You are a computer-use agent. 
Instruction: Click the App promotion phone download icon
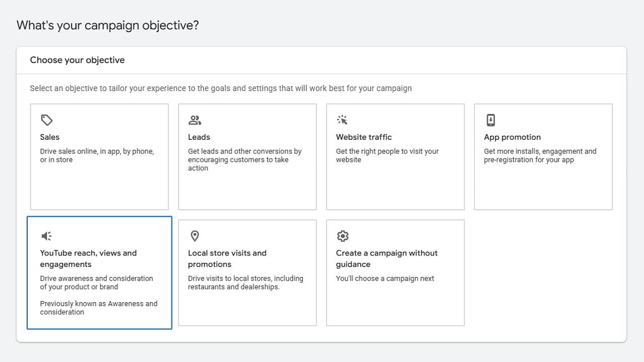click(491, 120)
